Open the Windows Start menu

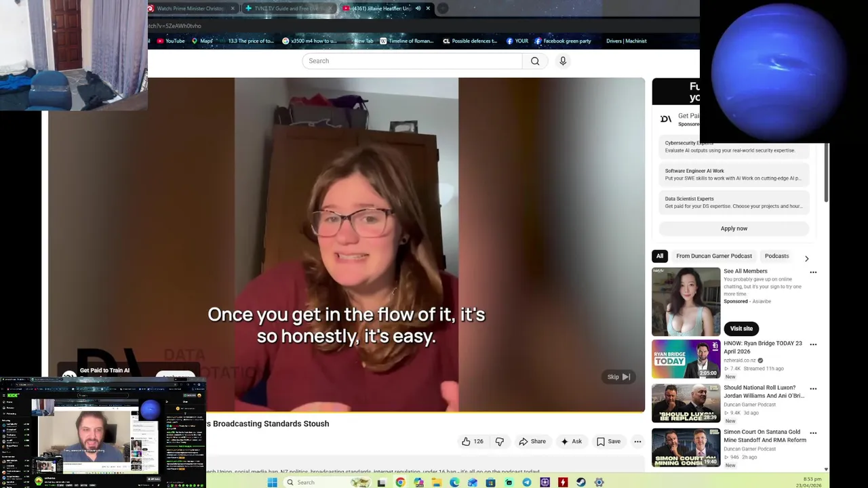(x=272, y=482)
